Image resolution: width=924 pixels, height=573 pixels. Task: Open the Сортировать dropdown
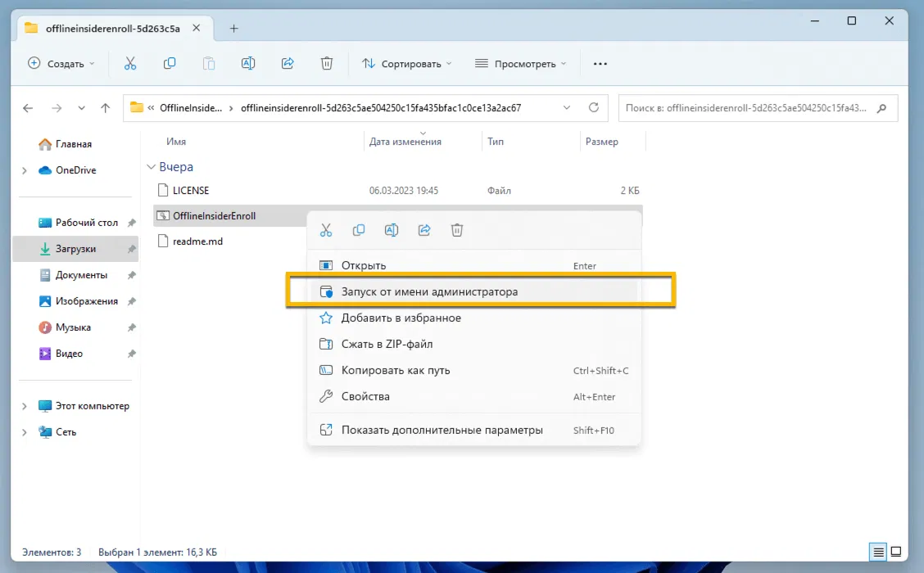406,64
